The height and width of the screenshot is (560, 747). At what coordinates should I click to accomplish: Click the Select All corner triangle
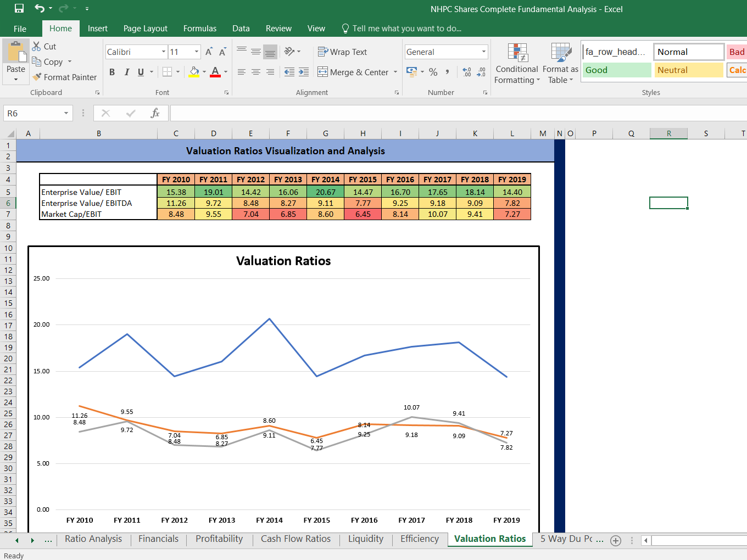coord(10,133)
